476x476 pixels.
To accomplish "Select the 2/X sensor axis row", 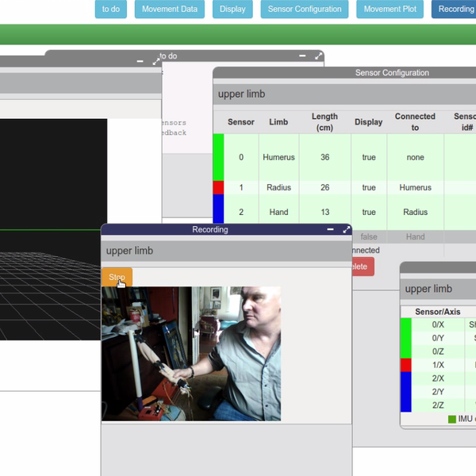I will 438,378.
